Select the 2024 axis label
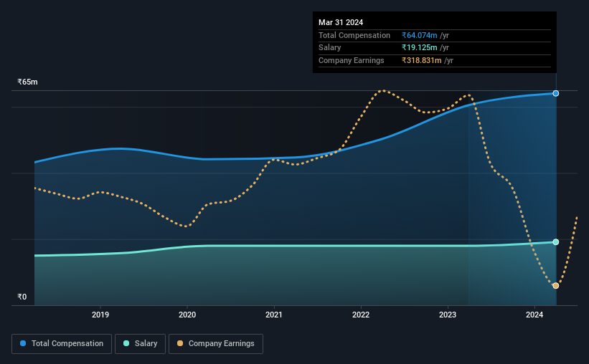This screenshot has height=364, width=589. (534, 315)
